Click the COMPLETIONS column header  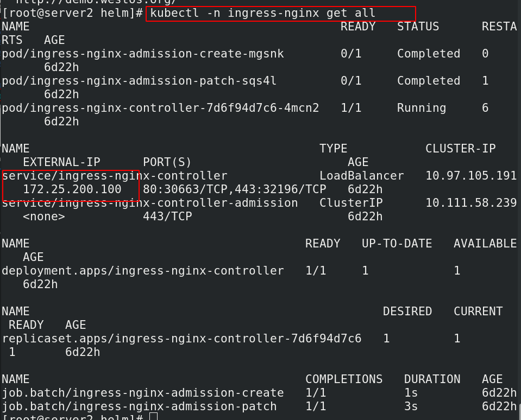343,379
